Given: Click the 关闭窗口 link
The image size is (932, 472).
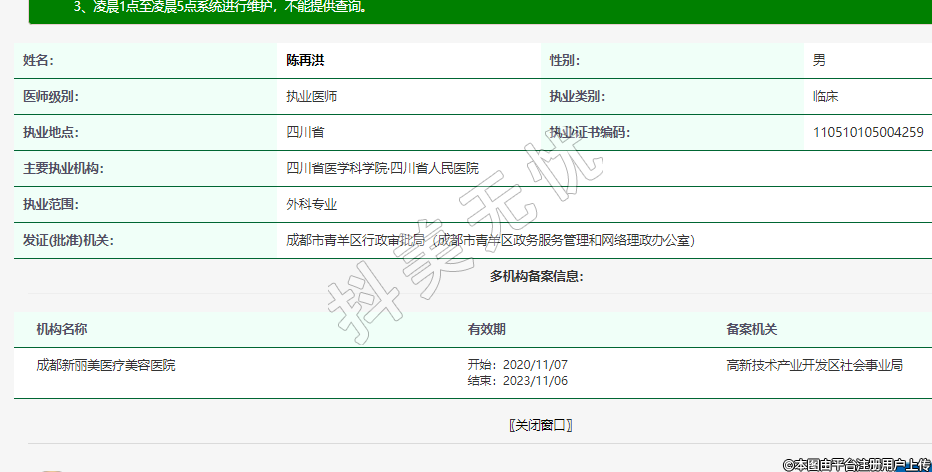Looking at the screenshot, I should coord(541,425).
